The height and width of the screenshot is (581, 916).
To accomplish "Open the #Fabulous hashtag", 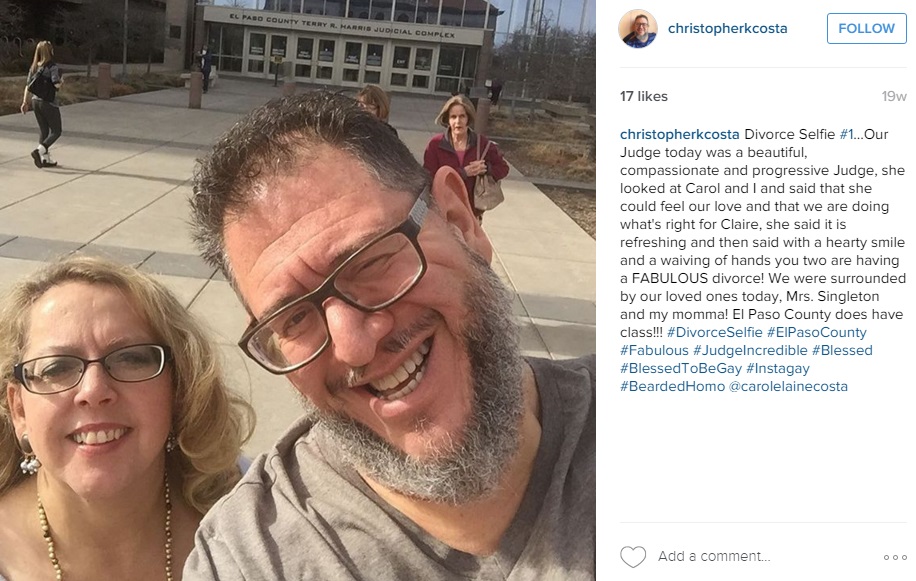I will point(654,350).
